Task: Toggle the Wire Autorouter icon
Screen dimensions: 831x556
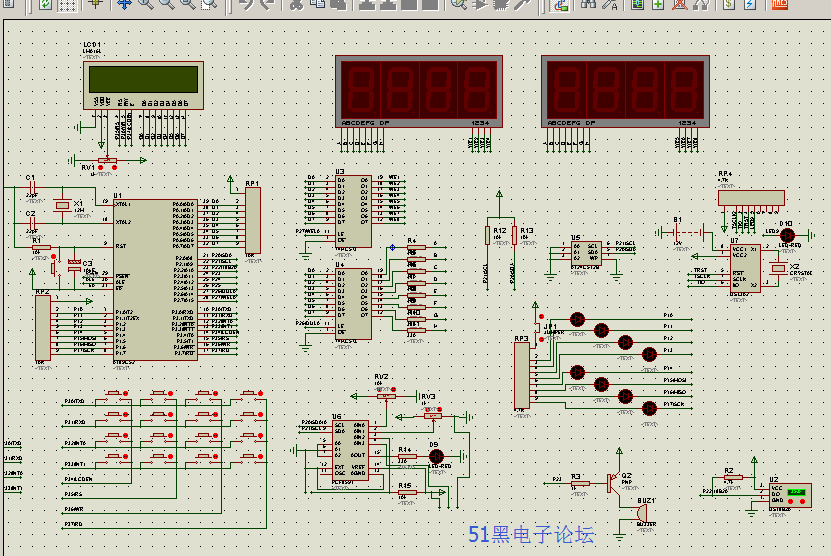Action: 560,4
